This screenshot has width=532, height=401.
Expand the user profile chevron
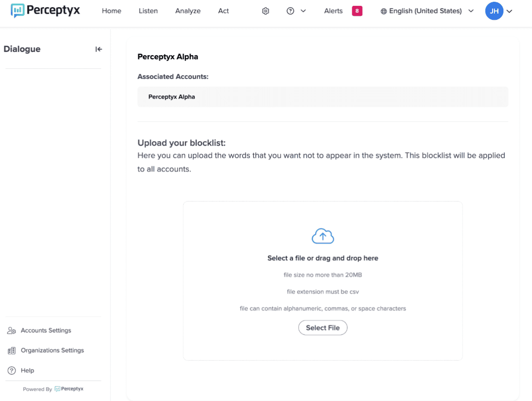pyautogui.click(x=509, y=11)
